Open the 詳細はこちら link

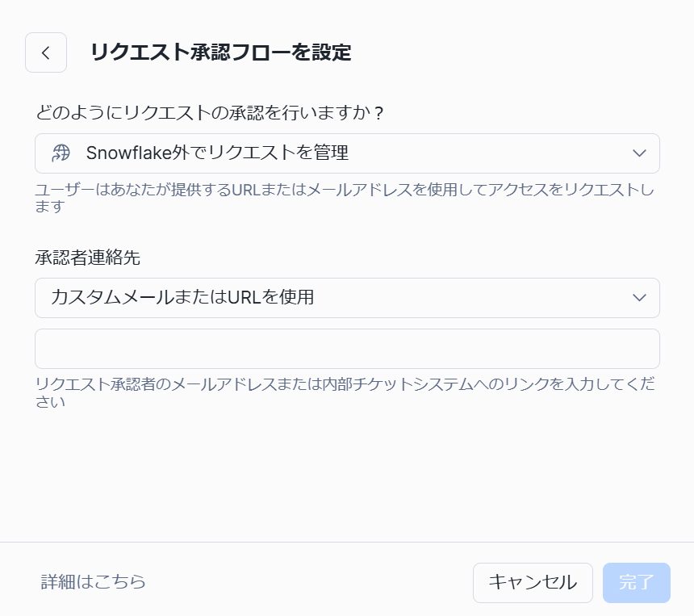click(x=94, y=582)
